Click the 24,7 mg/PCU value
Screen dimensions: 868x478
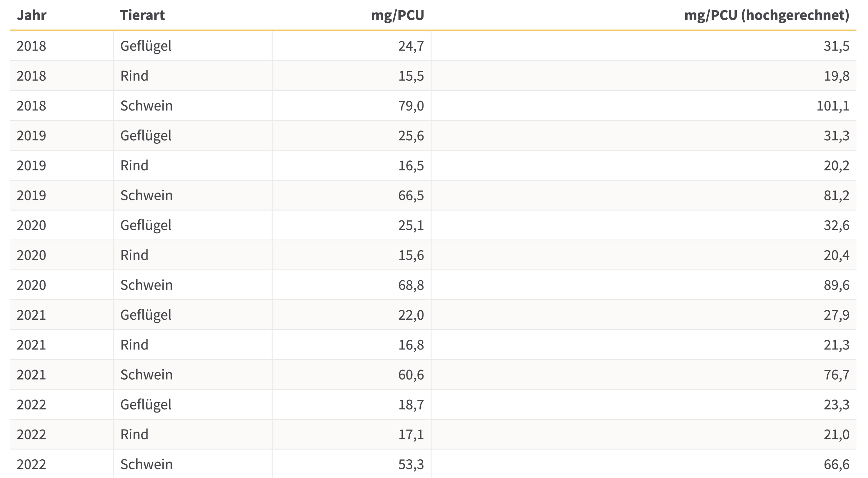click(411, 46)
